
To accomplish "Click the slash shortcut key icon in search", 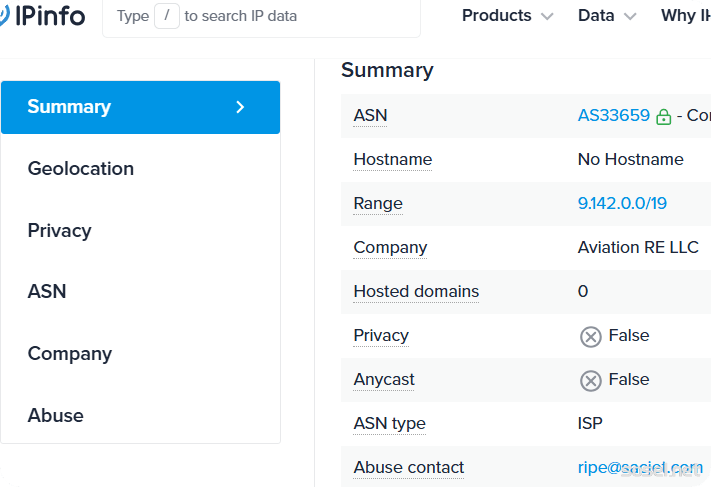I will click(x=167, y=16).
